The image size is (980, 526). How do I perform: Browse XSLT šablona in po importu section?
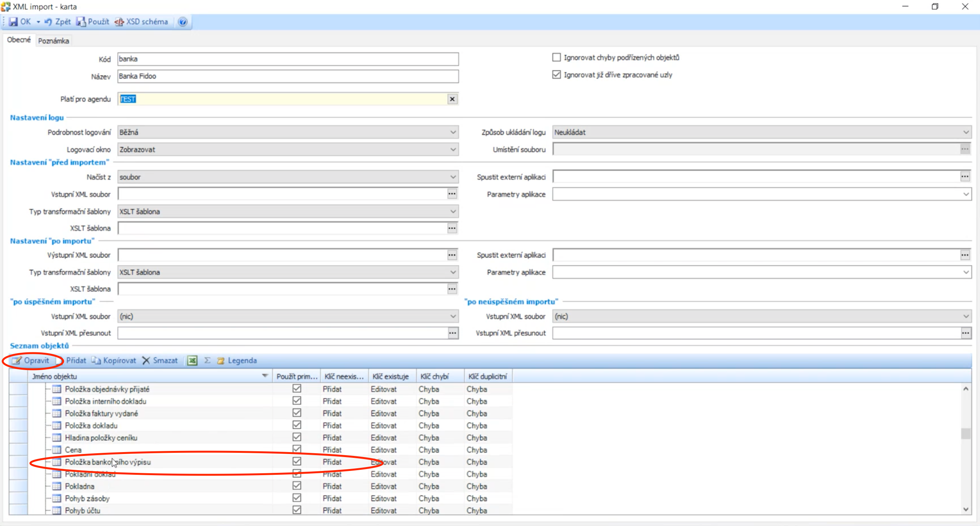(452, 289)
